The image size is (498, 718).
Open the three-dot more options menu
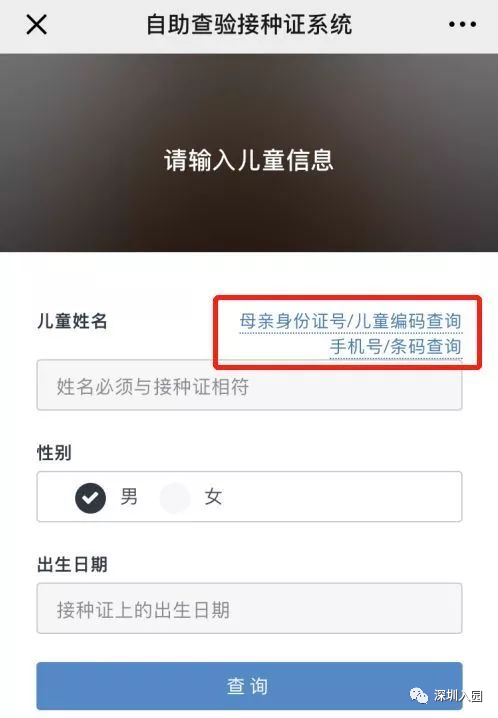click(x=462, y=24)
